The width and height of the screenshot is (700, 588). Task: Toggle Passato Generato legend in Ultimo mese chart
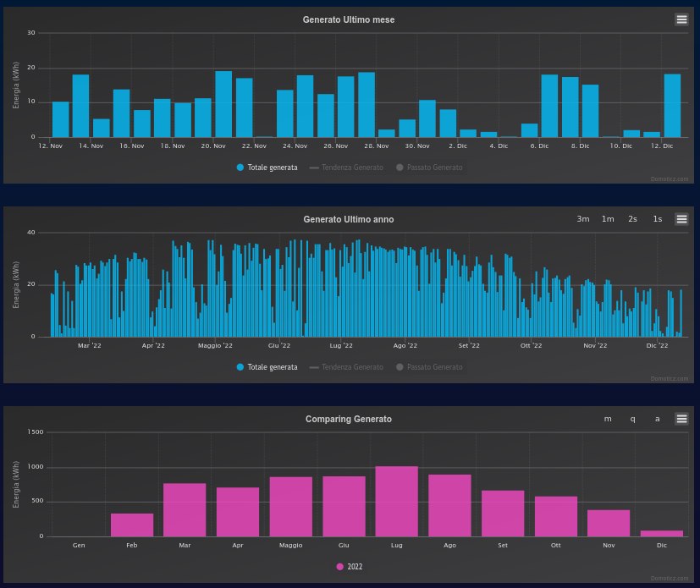(429, 168)
